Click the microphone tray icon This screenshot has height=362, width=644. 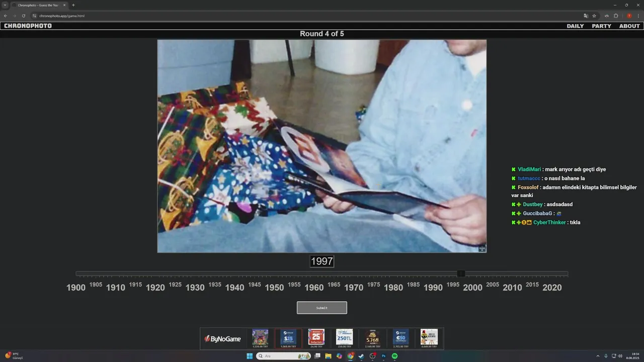click(606, 356)
